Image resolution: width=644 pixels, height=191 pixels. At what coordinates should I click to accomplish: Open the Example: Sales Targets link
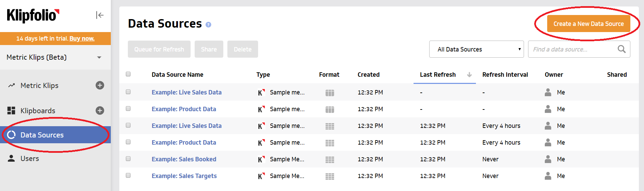184,176
